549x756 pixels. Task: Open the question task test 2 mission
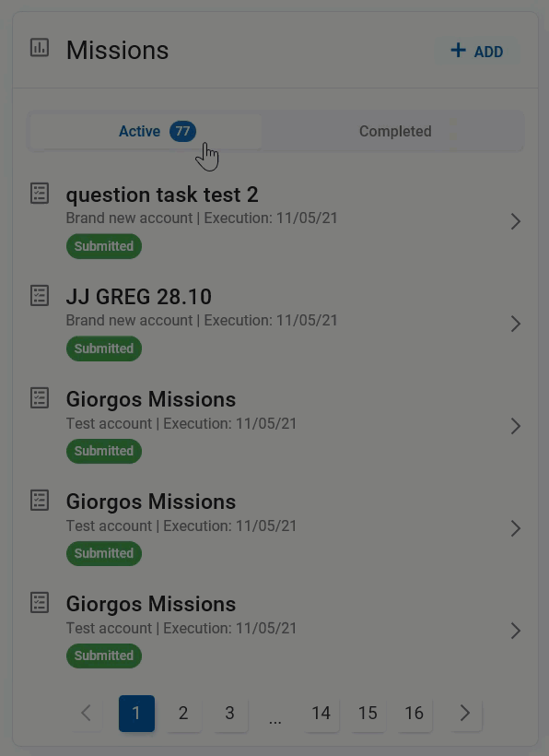coord(162,195)
